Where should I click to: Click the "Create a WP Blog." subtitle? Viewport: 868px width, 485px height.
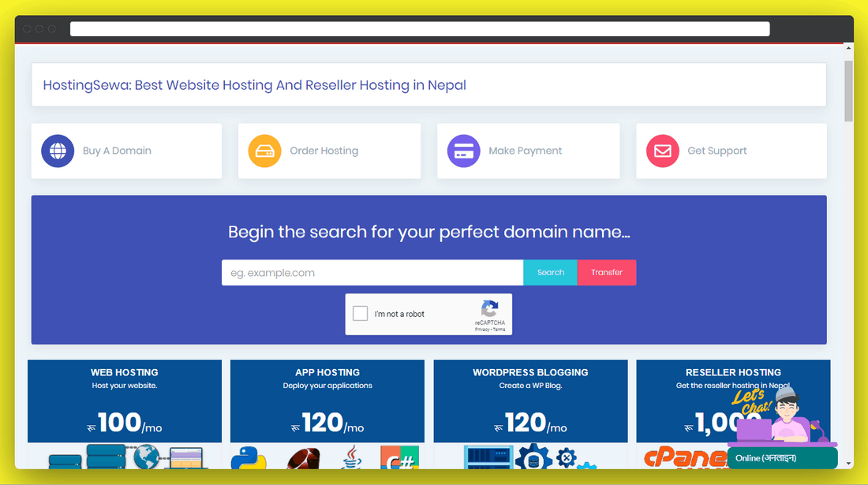(530, 386)
